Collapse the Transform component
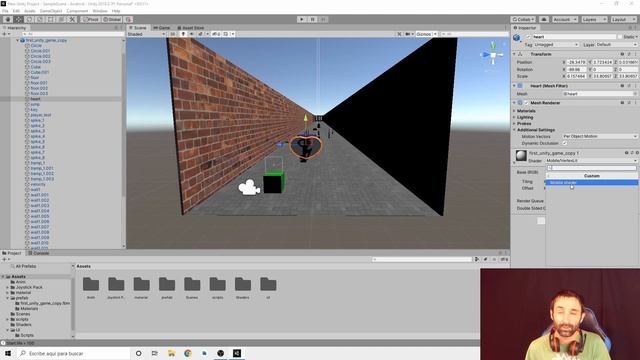 tap(514, 54)
